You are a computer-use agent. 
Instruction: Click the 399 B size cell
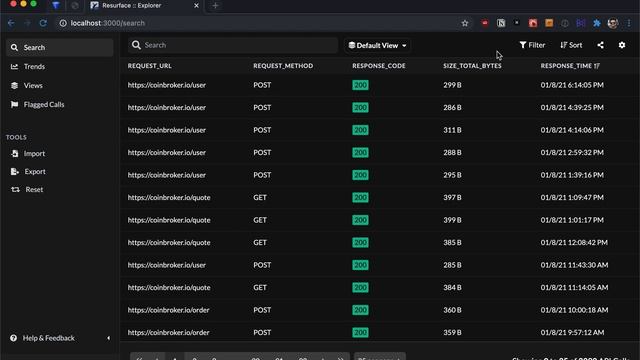(x=452, y=220)
